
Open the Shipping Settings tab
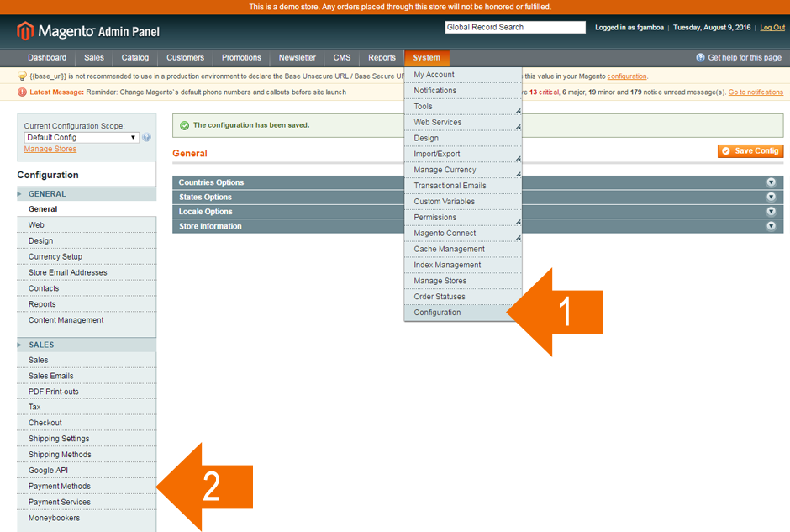coord(87,439)
